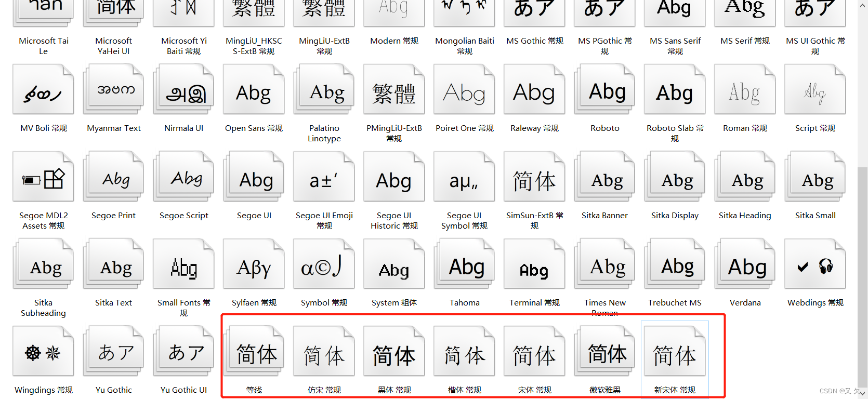Select the Webdings font icon
Screen dimensions: 868x399
click(x=815, y=263)
